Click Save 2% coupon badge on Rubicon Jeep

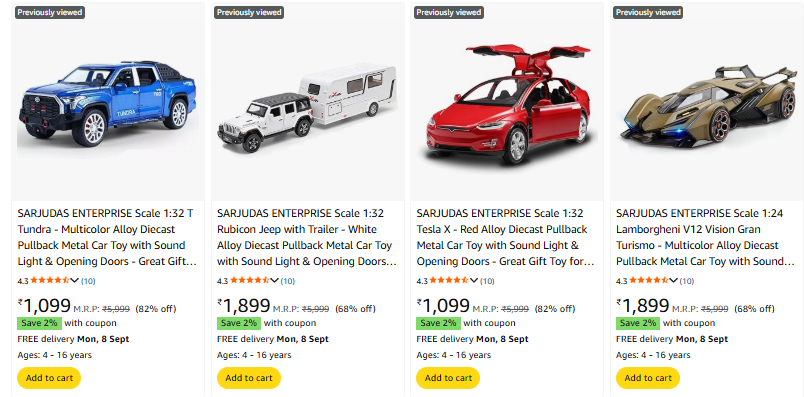pos(238,323)
